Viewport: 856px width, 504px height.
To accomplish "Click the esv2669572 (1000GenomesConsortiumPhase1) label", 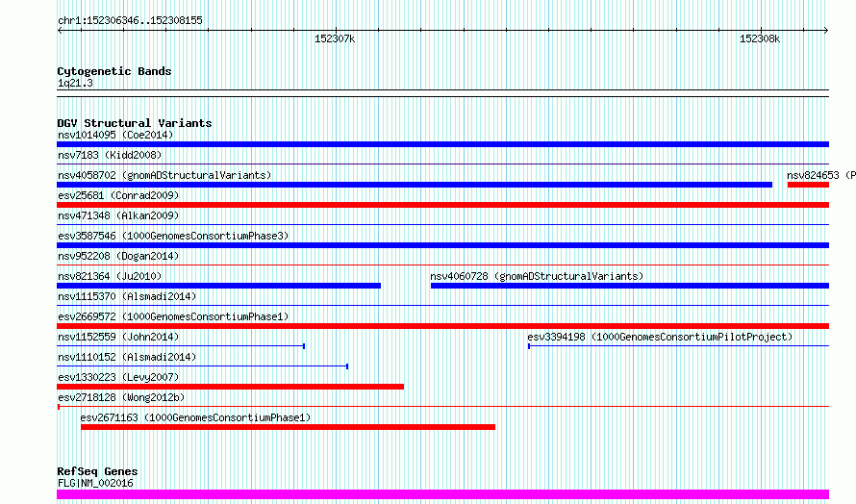I will (173, 316).
